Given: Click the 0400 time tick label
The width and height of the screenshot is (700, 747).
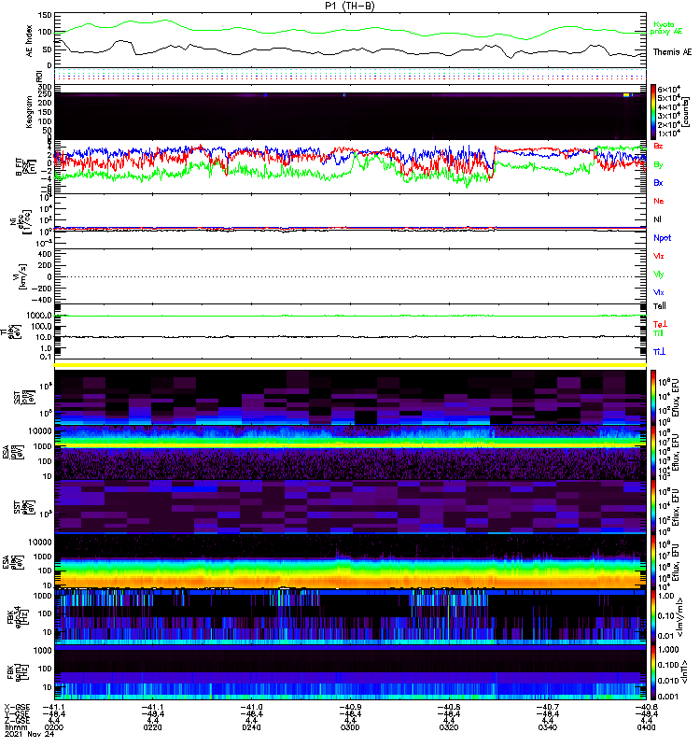Looking at the screenshot, I should pyautogui.click(x=646, y=727).
